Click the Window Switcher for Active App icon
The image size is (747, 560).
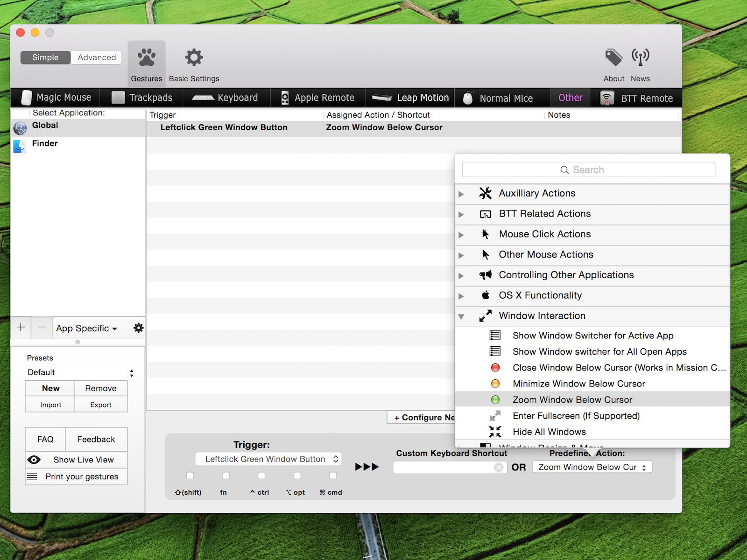[495, 335]
